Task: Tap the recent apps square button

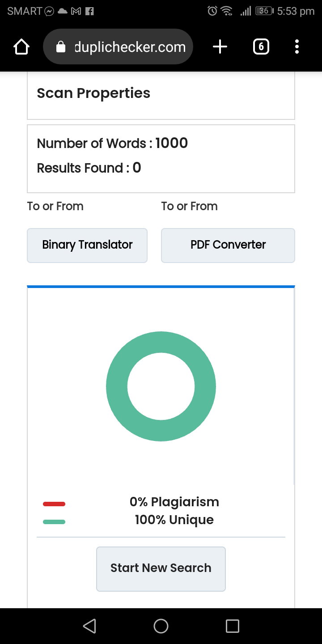Action: 233,626
